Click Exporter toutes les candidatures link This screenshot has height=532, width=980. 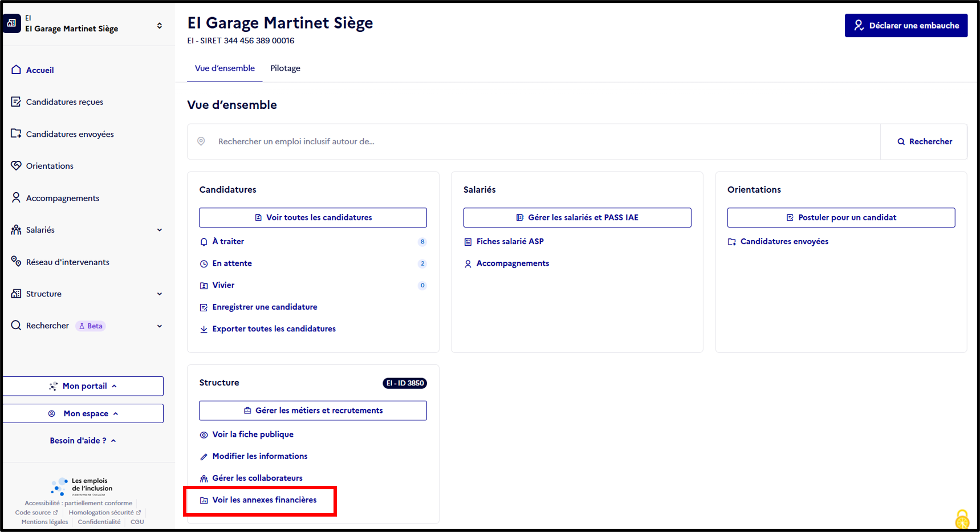[x=274, y=329]
